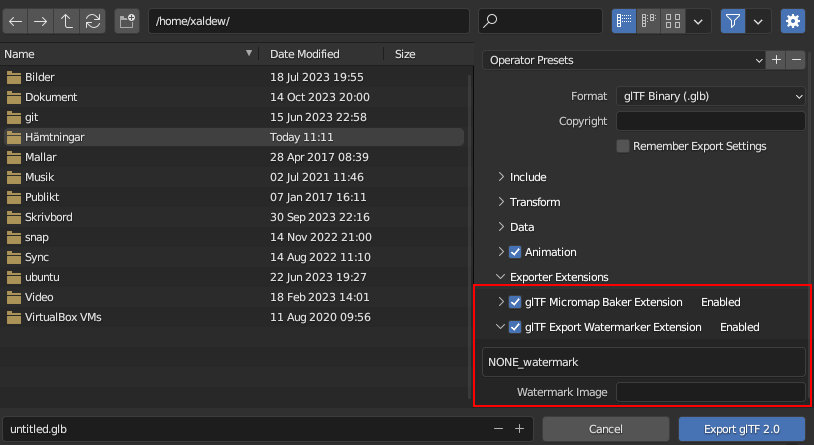Disable glTF Export Watermarker Extension checkbox
814x445 pixels.
click(x=515, y=327)
